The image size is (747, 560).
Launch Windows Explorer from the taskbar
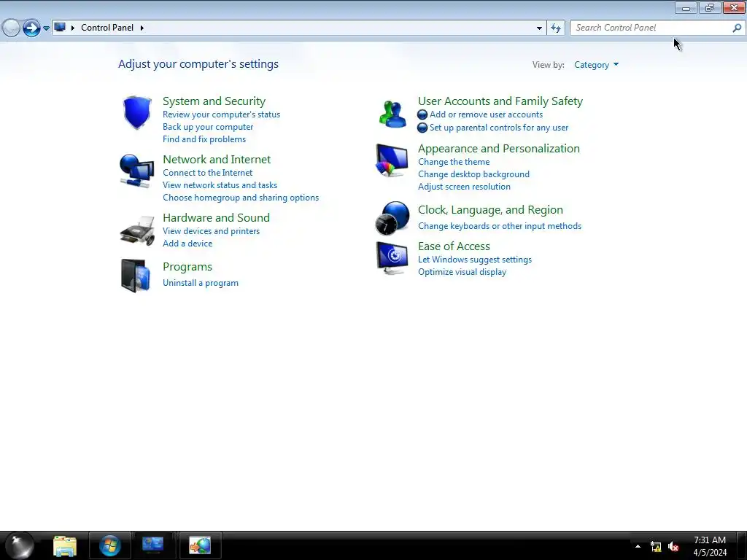coord(65,545)
